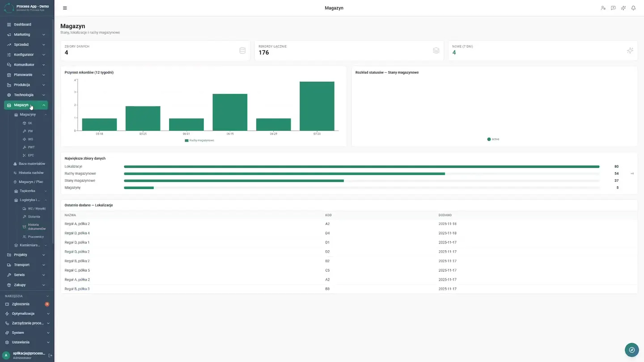Click the Historia ruchów arrows icon
This screenshot has width=644, height=362.
(15, 173)
